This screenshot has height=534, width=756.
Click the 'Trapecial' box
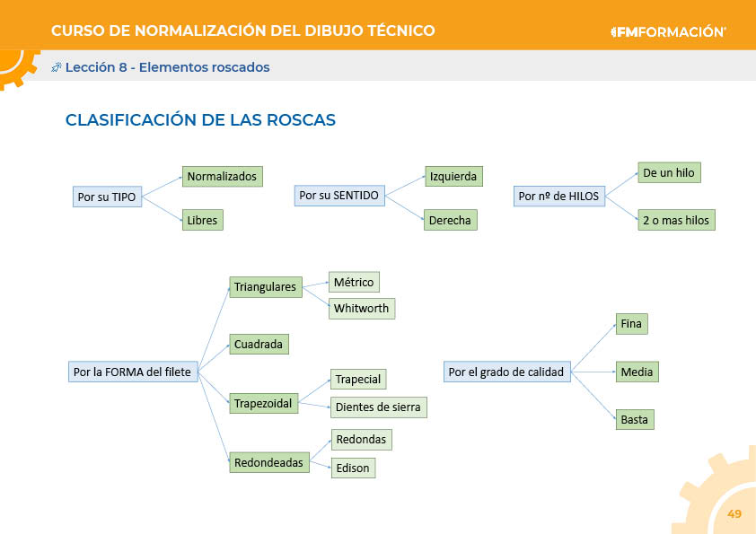pyautogui.click(x=358, y=380)
